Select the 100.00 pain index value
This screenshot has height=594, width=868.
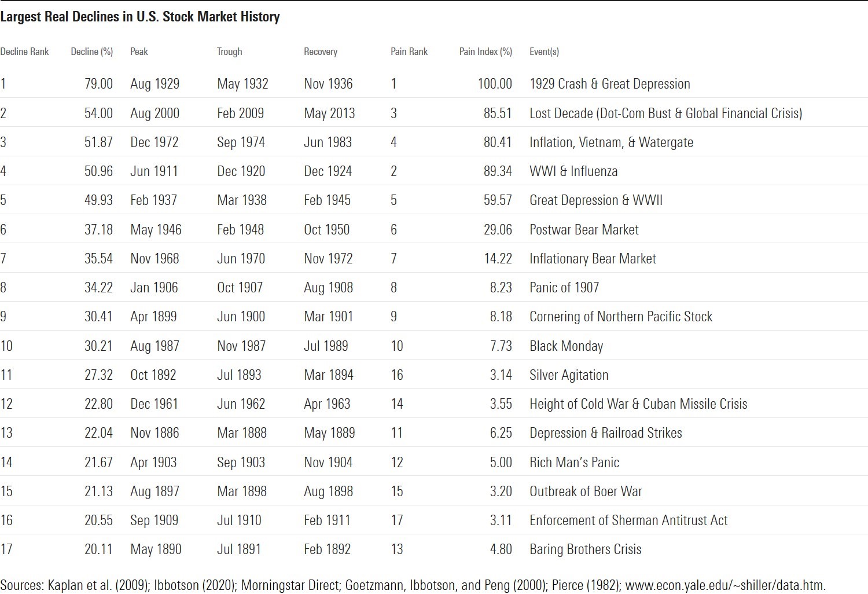click(x=495, y=84)
